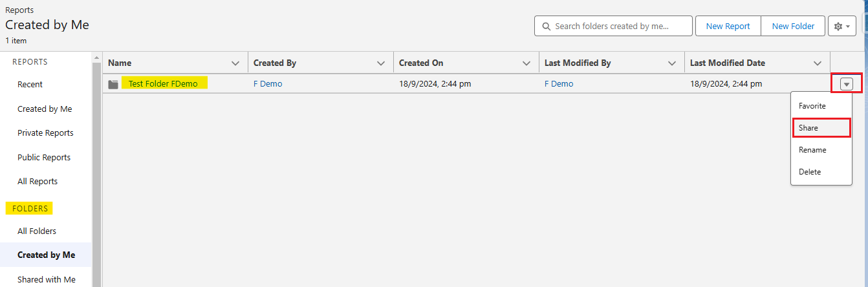This screenshot has width=868, height=287.
Task: Open Last Modified Date column menu
Action: pyautogui.click(x=818, y=63)
